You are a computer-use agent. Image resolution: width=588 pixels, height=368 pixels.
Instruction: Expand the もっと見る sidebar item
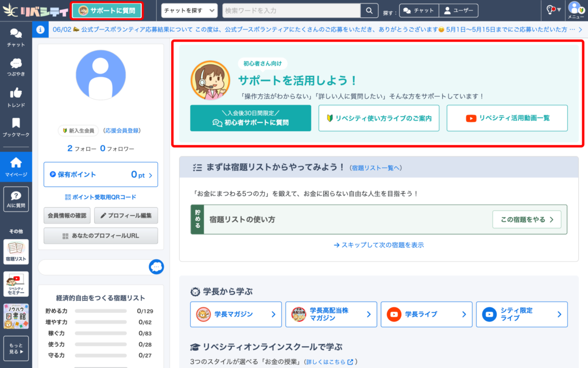16,348
